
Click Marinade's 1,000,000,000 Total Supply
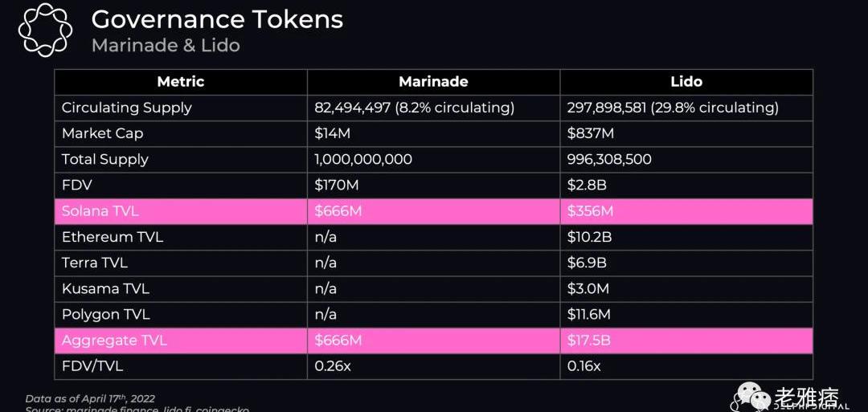click(x=363, y=159)
